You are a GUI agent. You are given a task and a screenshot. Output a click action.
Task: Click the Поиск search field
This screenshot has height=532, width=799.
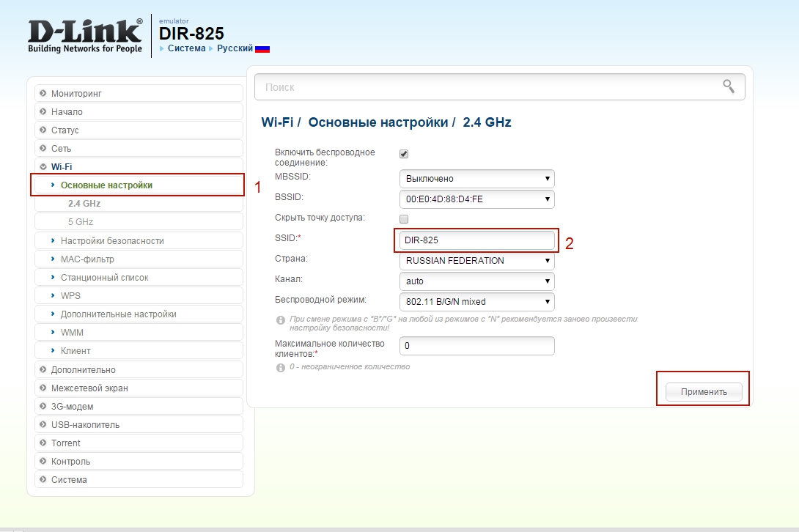pyautogui.click(x=499, y=87)
